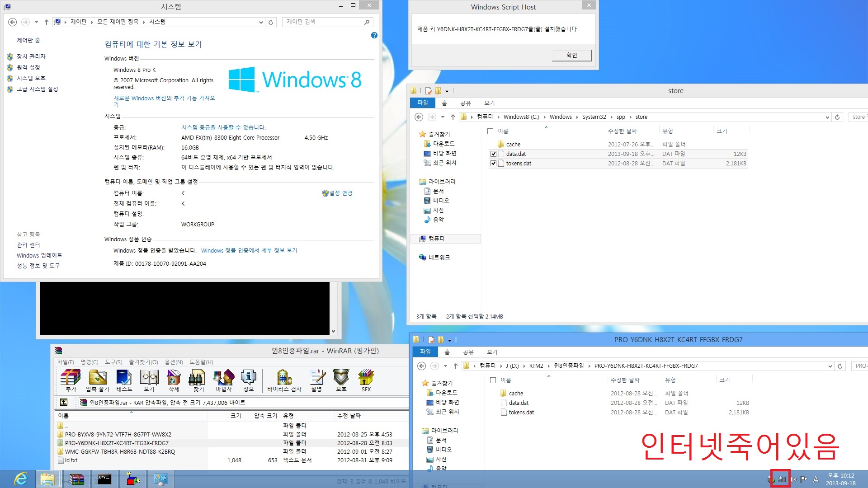
Task: Click 다운로드 in store window favorites
Action: (444, 144)
